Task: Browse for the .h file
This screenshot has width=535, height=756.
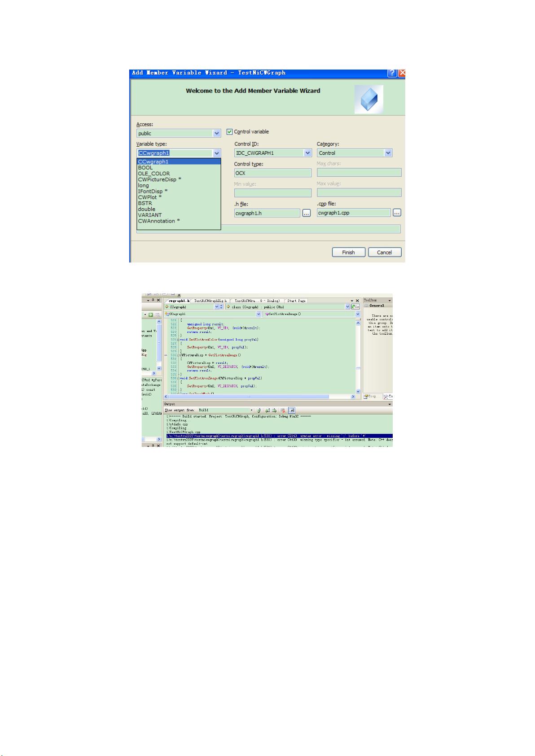Action: pyautogui.click(x=307, y=213)
